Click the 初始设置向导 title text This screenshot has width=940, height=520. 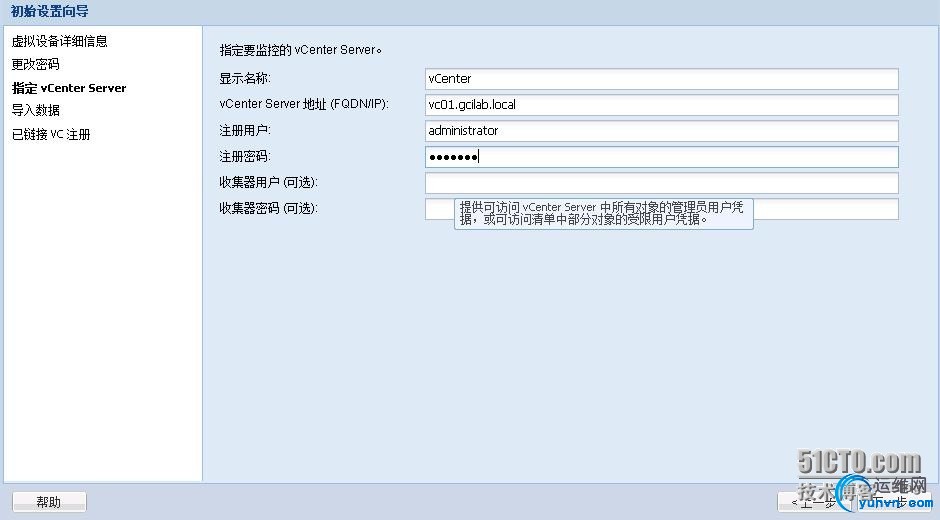coord(50,11)
